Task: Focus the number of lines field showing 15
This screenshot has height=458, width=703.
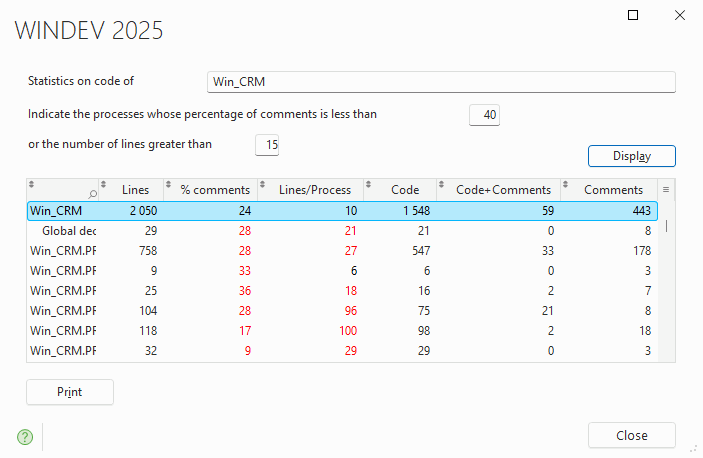Action: click(x=267, y=145)
